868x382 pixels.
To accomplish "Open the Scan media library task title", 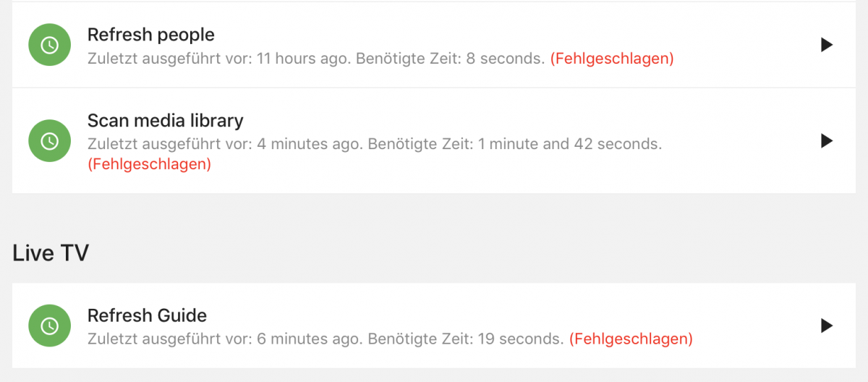I will pyautogui.click(x=165, y=120).
